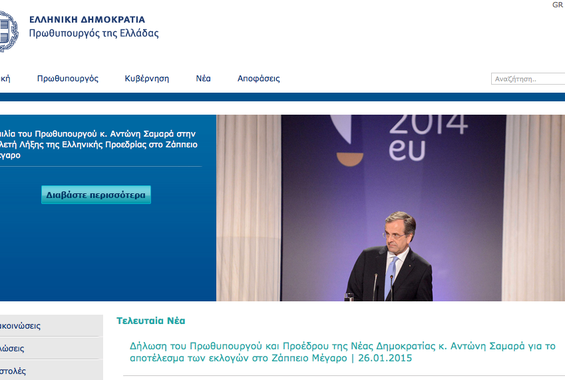Click the Πρωθυπουργός της Ελλάδας subtitle
565x380 pixels.
pyautogui.click(x=94, y=33)
